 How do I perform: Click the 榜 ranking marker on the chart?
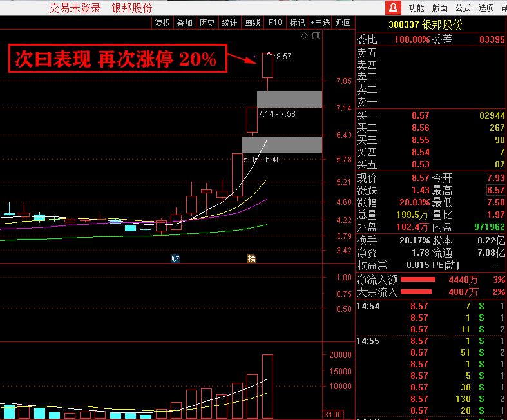pos(251,258)
